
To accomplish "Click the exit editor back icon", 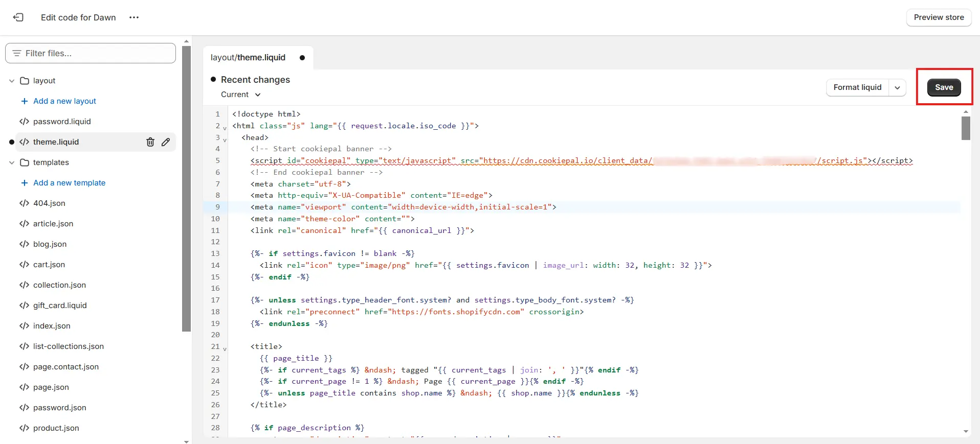I will pos(18,17).
